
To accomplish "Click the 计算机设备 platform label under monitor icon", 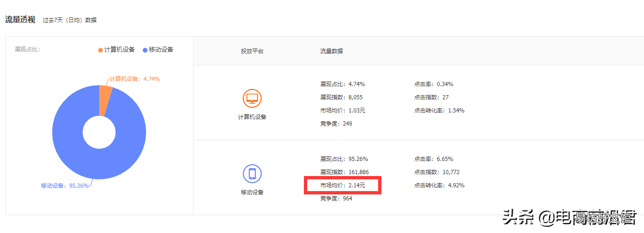I will tap(252, 117).
